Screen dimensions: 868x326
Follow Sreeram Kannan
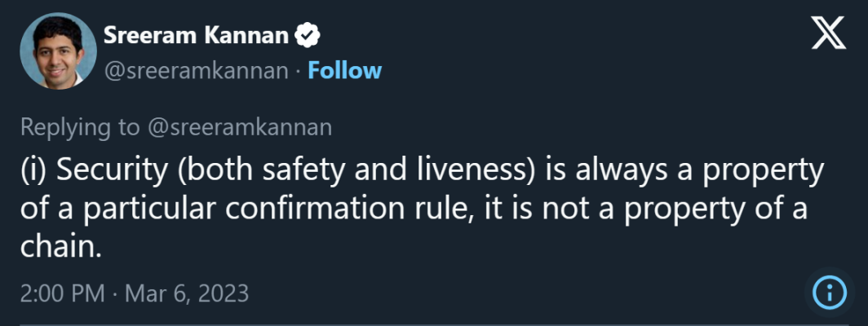click(x=344, y=70)
